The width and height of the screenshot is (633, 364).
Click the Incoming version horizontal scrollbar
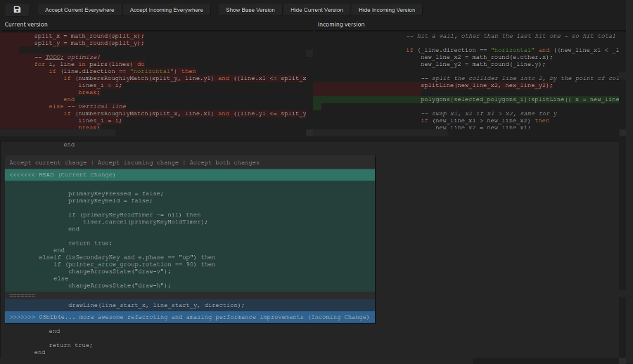[381, 133]
